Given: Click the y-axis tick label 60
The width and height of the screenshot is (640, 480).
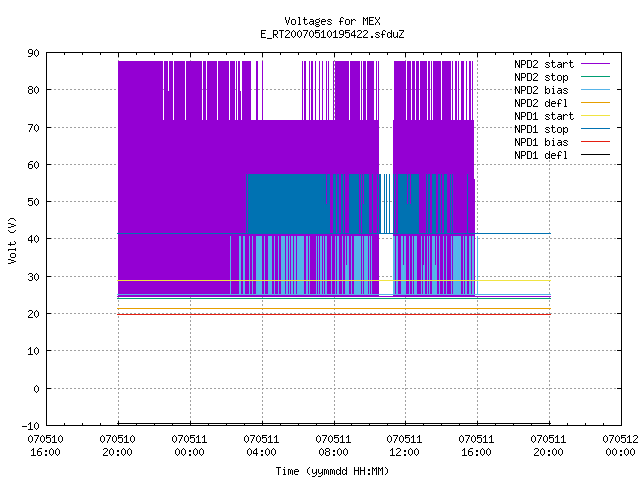Looking at the screenshot, I should click(33, 165).
